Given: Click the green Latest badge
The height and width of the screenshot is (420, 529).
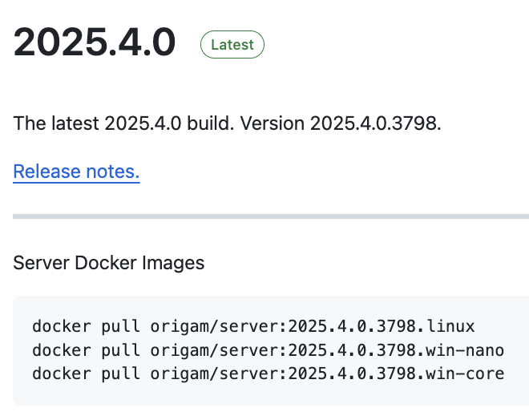Looking at the screenshot, I should click(232, 45).
